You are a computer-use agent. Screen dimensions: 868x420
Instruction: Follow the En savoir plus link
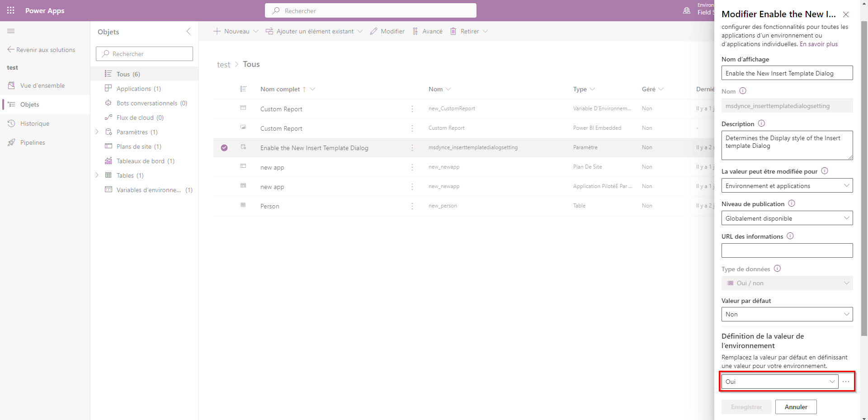point(819,44)
